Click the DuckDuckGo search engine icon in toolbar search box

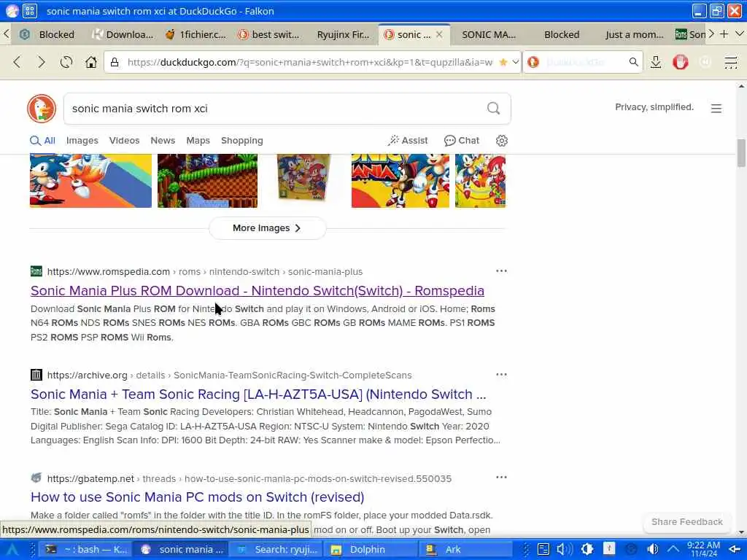click(533, 62)
